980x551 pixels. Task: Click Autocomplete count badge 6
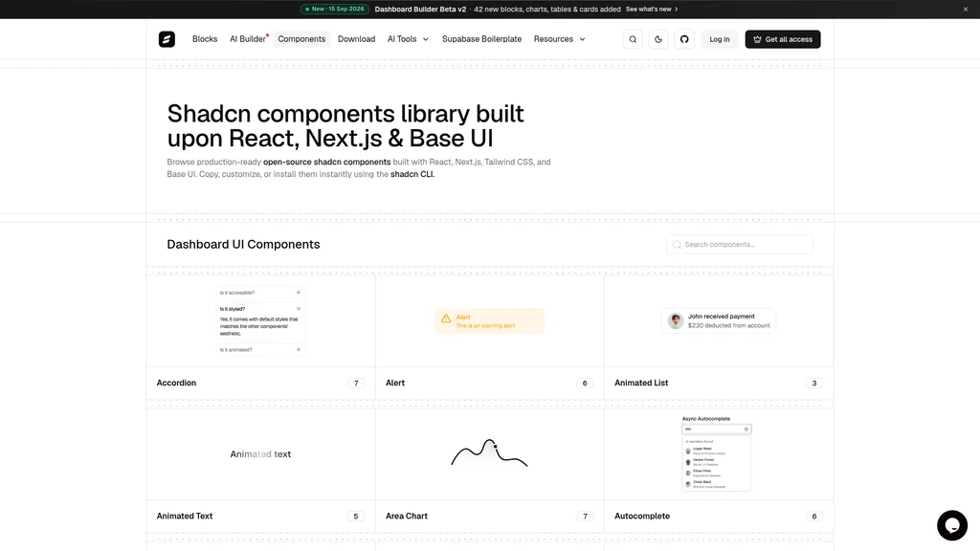tap(814, 516)
